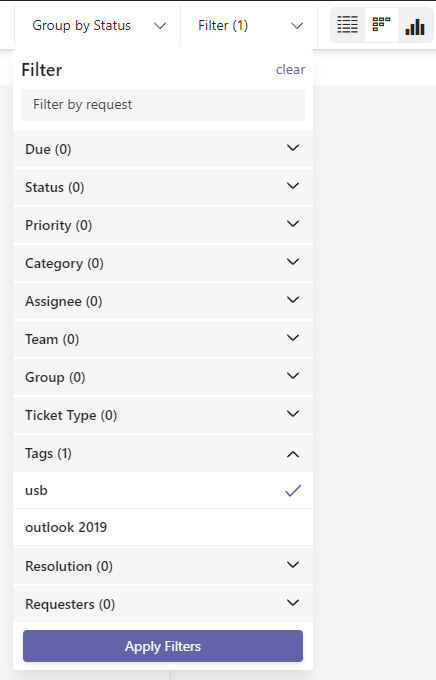Image resolution: width=436 pixels, height=680 pixels.
Task: Collapse the Tags filter section
Action: (x=163, y=453)
